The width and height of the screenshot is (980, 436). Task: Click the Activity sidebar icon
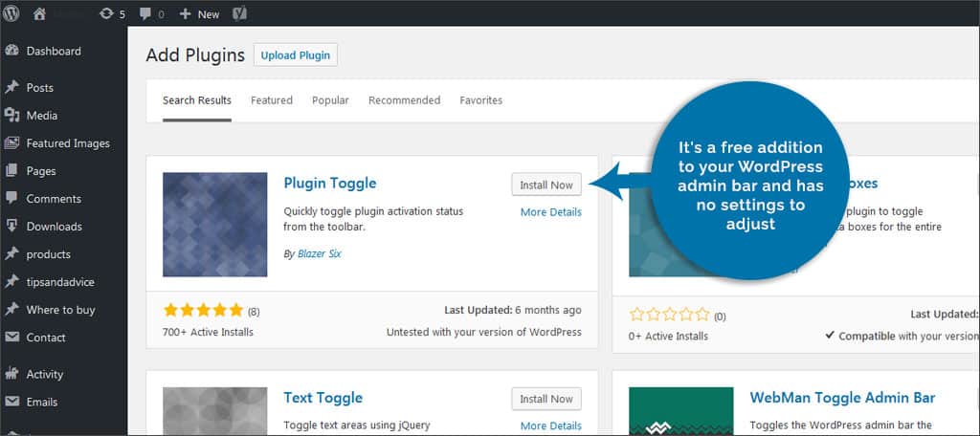[x=11, y=374]
